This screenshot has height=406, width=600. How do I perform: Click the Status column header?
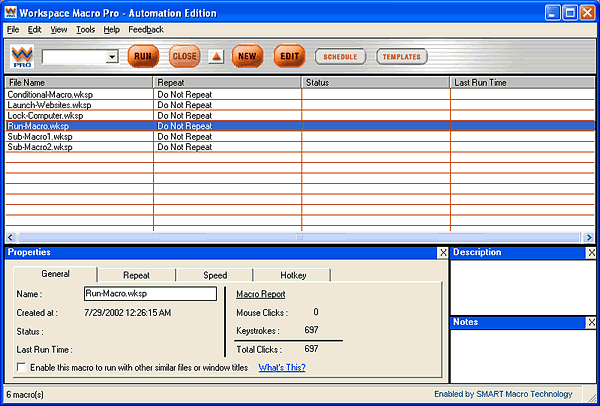point(376,82)
